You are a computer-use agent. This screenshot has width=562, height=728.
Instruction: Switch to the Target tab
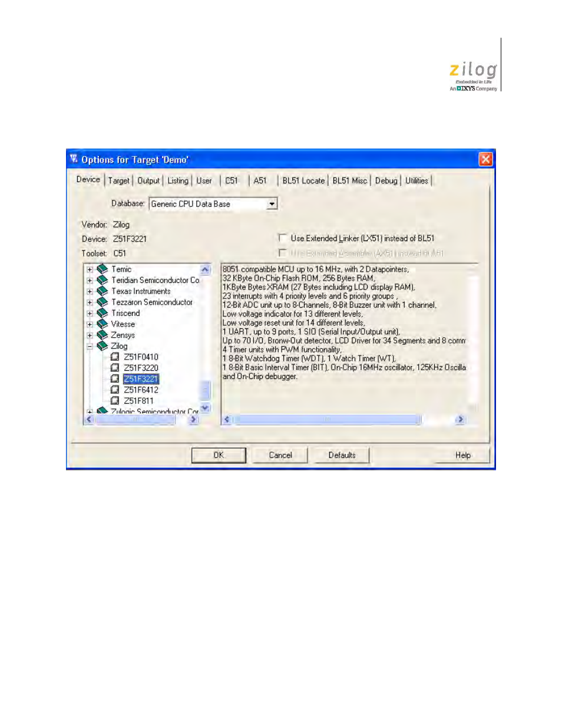118,180
